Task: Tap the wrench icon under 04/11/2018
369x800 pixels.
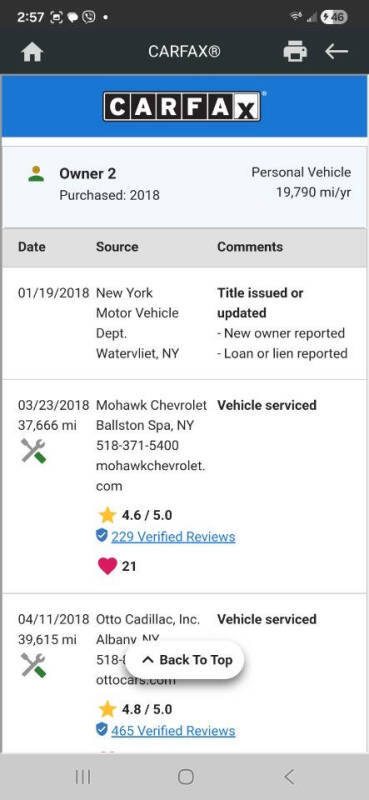Action: (x=33, y=665)
